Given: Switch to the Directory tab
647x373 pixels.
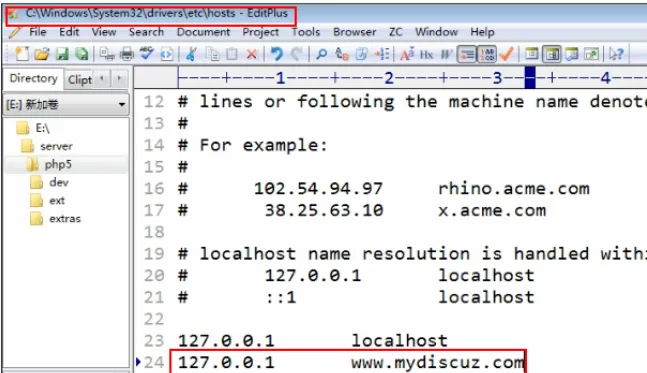Looking at the screenshot, I should (x=33, y=78).
